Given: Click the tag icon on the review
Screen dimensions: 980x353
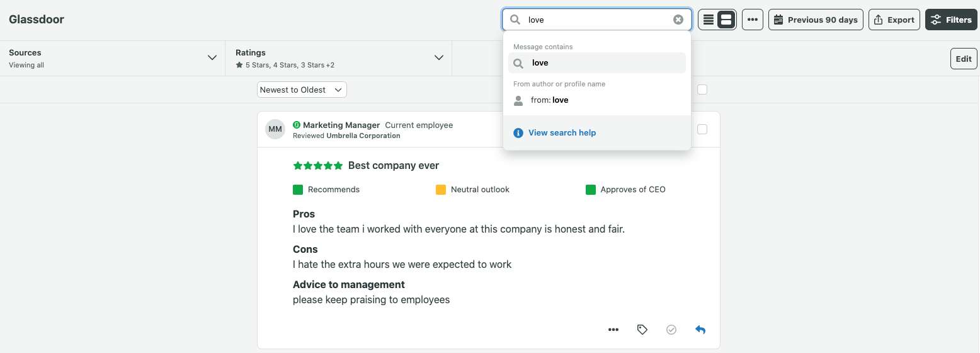Looking at the screenshot, I should pyautogui.click(x=642, y=330).
